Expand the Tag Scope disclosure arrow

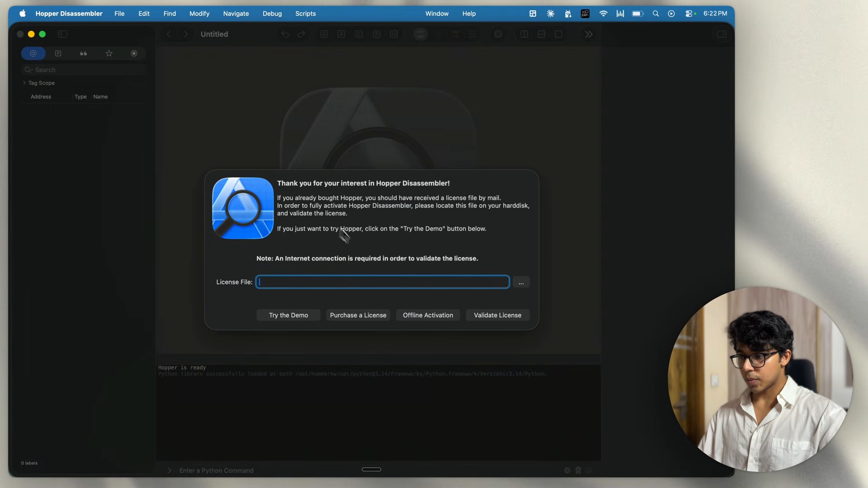point(24,83)
